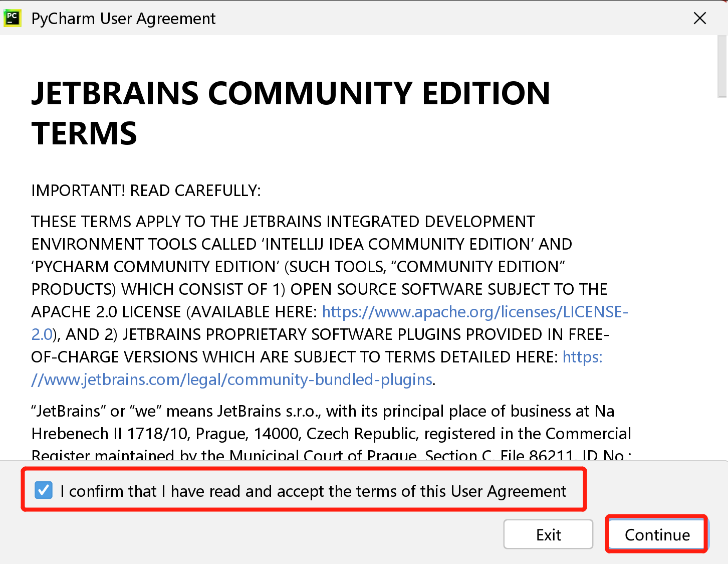Open the Apache 2.0 license link
Screen dimensions: 728x564
[x=475, y=312]
